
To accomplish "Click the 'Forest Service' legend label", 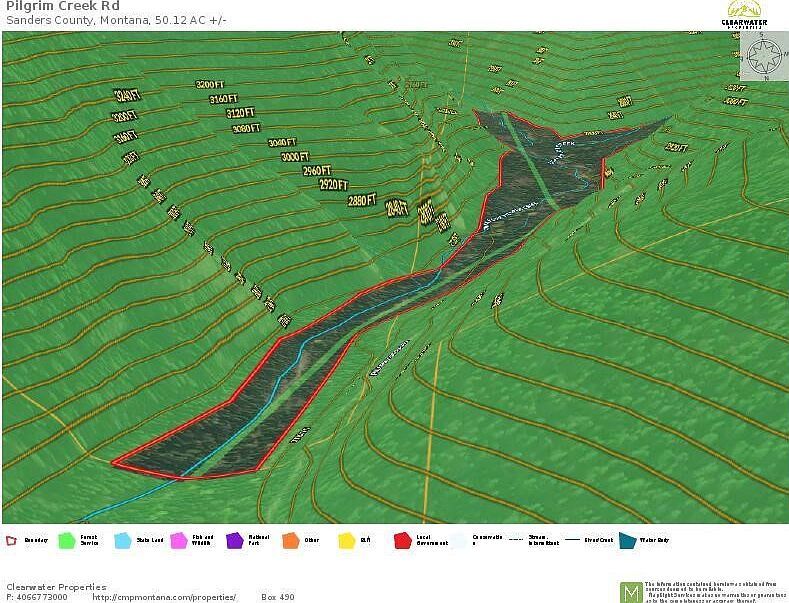I will click(x=89, y=541).
